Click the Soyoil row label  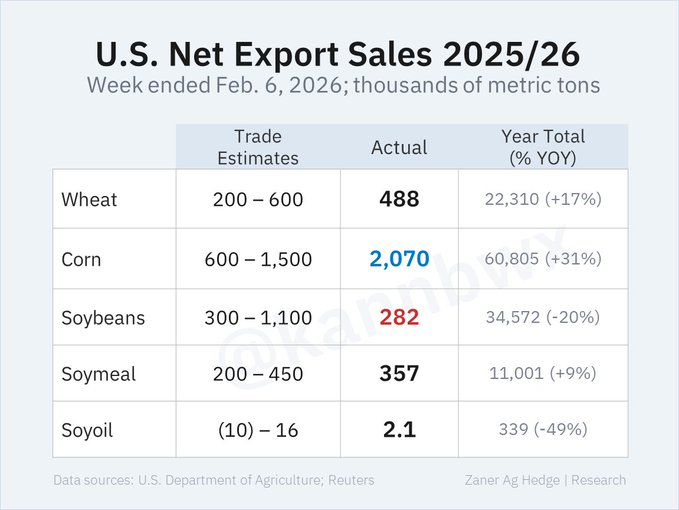tap(89, 429)
